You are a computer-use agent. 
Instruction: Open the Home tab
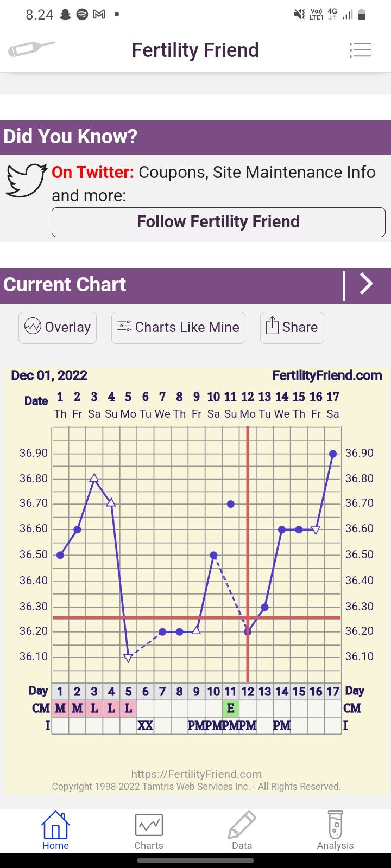pos(55,831)
